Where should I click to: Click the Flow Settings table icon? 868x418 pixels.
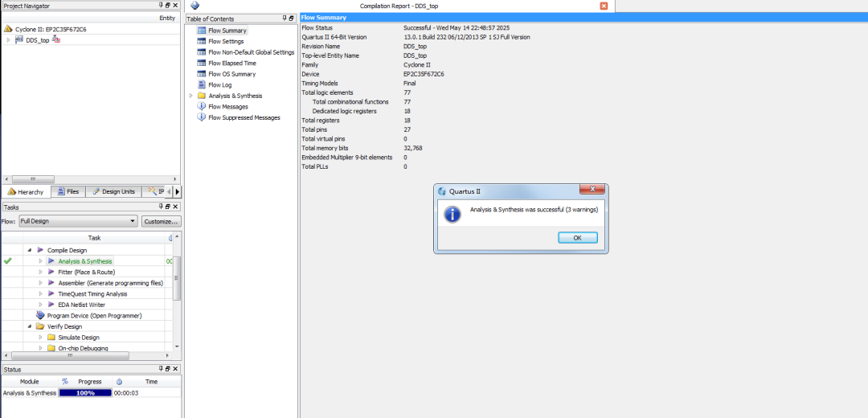(x=202, y=41)
